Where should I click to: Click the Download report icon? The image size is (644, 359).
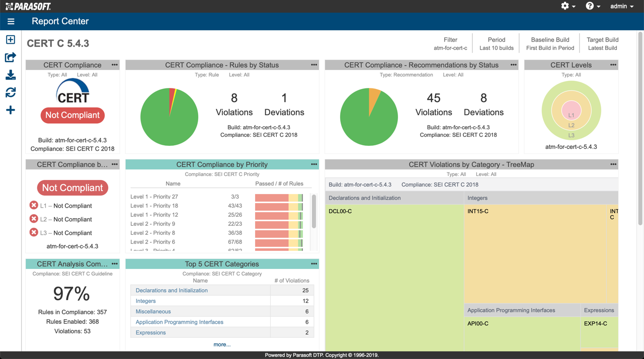(11, 75)
